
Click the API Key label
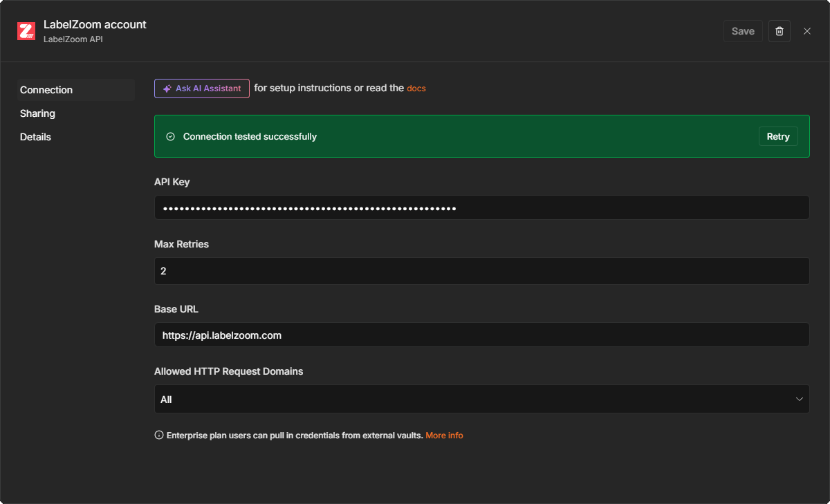click(172, 182)
